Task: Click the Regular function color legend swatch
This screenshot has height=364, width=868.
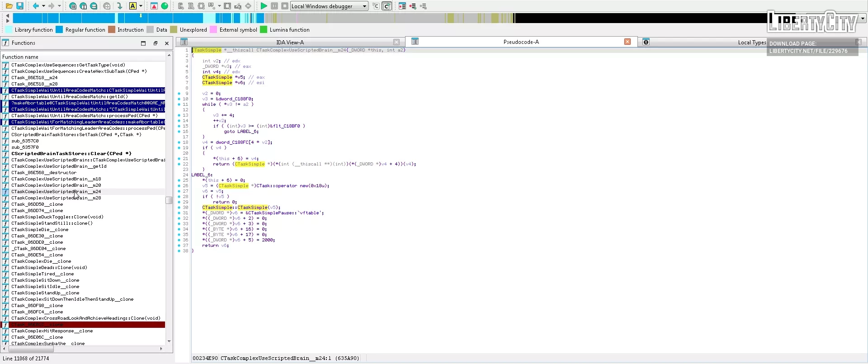Action: click(59, 30)
